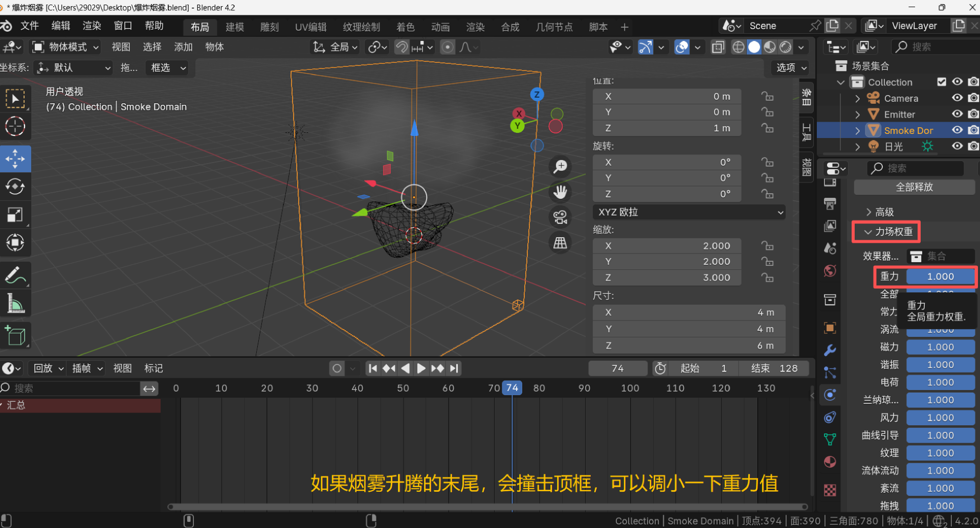Viewport: 980px width, 528px height.
Task: Open the Material properties sphere tab
Action: (830, 462)
